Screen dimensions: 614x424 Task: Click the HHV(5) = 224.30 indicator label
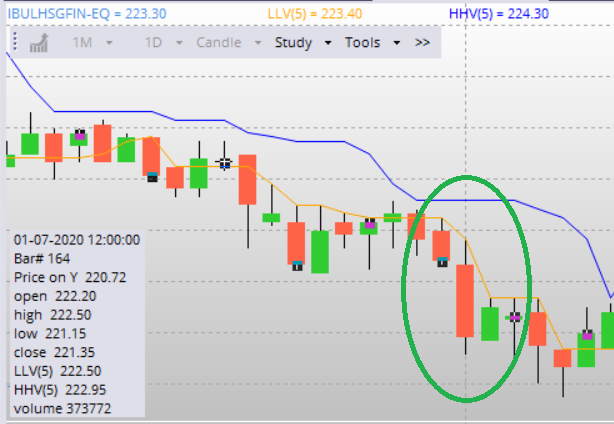coord(498,14)
